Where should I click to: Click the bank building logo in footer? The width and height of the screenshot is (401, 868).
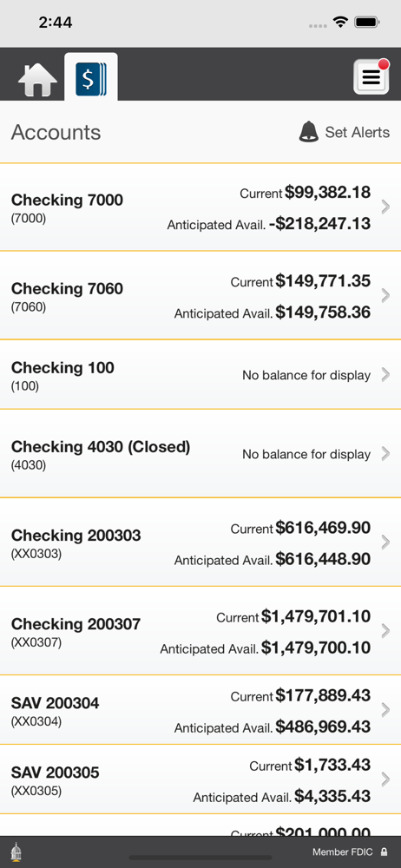pyautogui.click(x=16, y=852)
